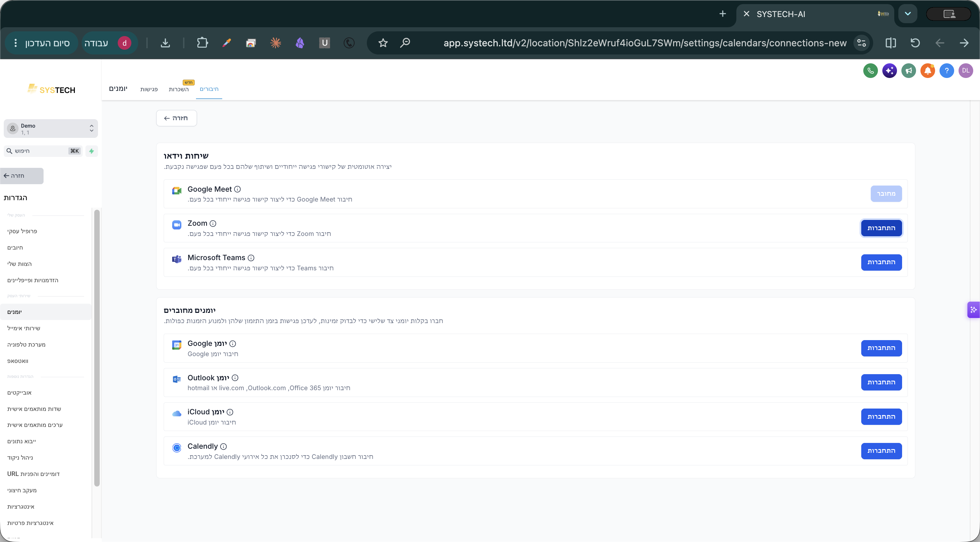
Task: Open שירותי אימייל in settings sidebar
Action: (23, 328)
